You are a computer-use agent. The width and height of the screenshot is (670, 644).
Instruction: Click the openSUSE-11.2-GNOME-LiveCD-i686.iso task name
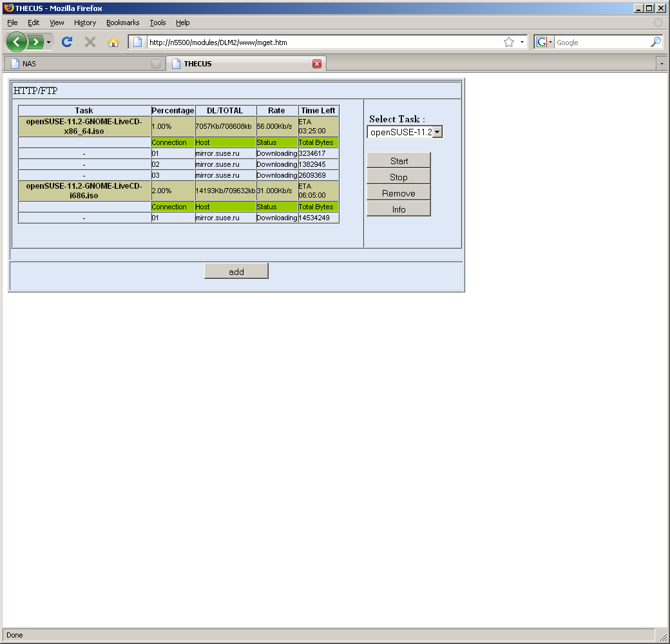[84, 191]
